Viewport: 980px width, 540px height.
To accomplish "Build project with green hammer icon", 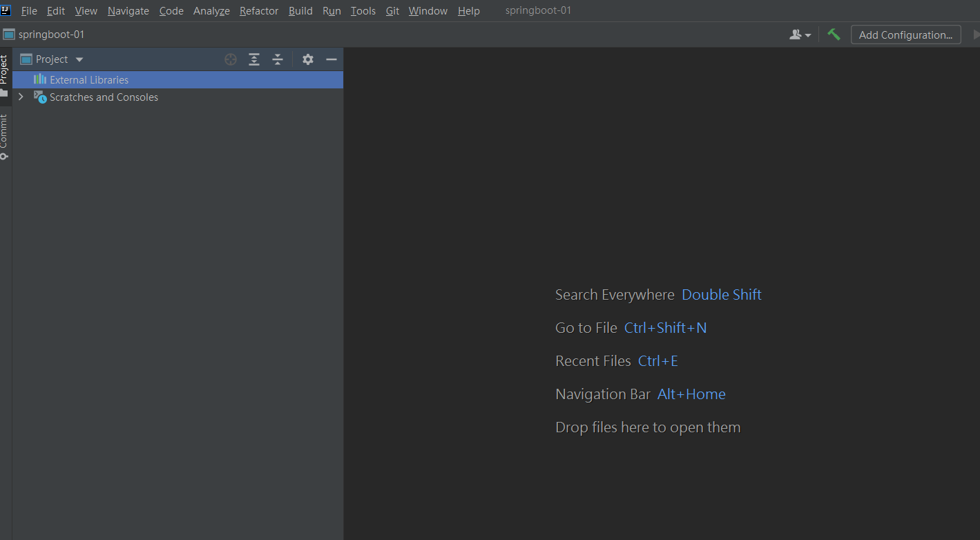I will coord(834,35).
